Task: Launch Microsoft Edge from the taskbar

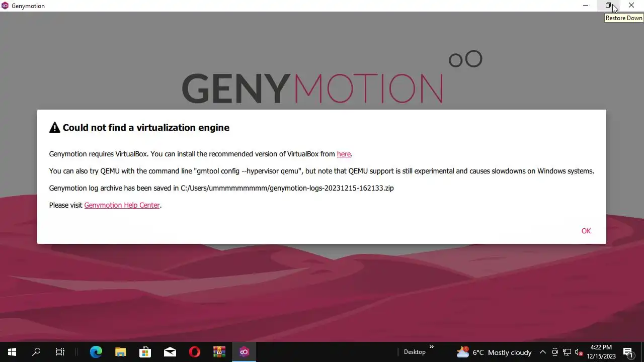Action: click(96, 352)
